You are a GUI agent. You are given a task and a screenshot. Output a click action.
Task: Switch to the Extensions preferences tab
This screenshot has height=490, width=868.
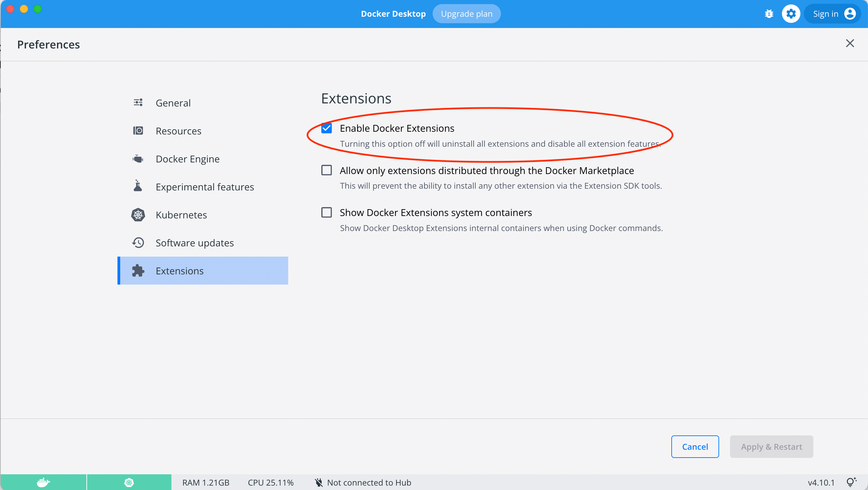pyautogui.click(x=180, y=271)
